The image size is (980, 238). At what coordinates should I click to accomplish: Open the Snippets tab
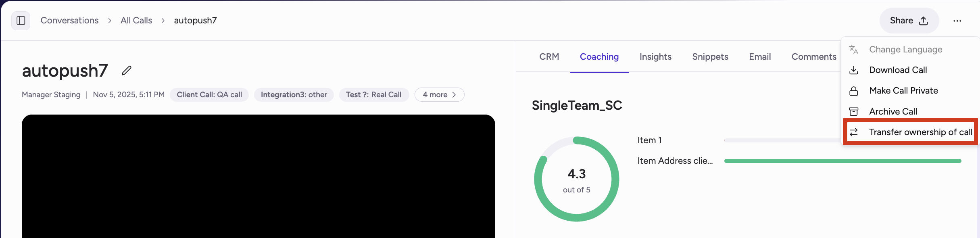(x=710, y=56)
